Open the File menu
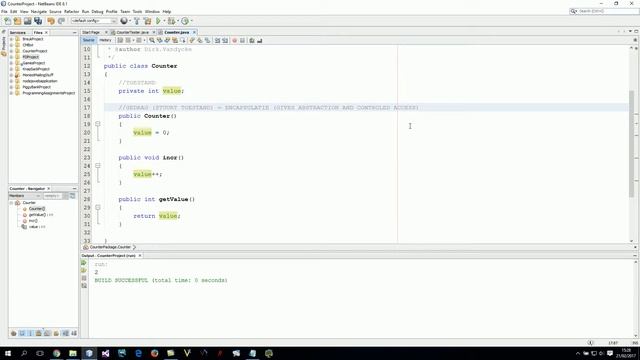The width and height of the screenshot is (640, 360). (x=4, y=11)
